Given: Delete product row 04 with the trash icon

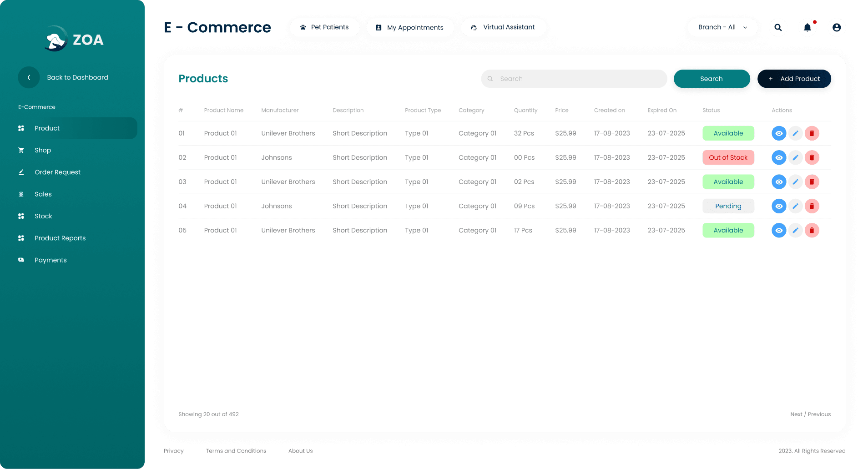Looking at the screenshot, I should [x=812, y=206].
